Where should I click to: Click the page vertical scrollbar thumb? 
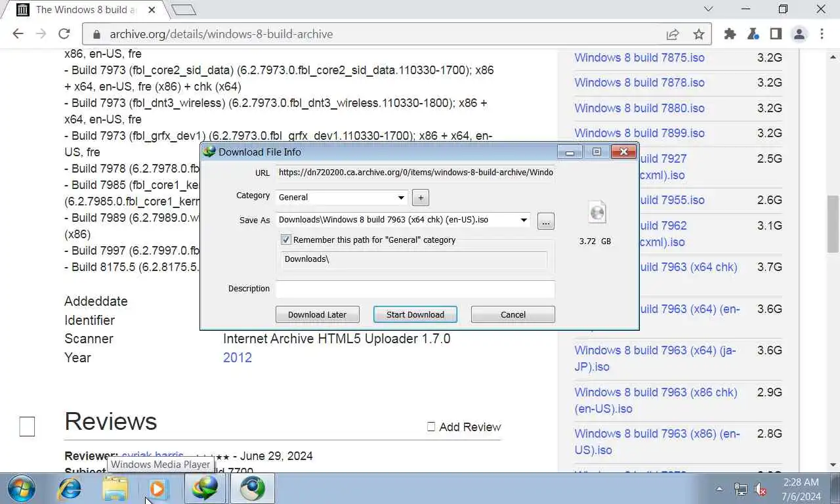tap(833, 223)
